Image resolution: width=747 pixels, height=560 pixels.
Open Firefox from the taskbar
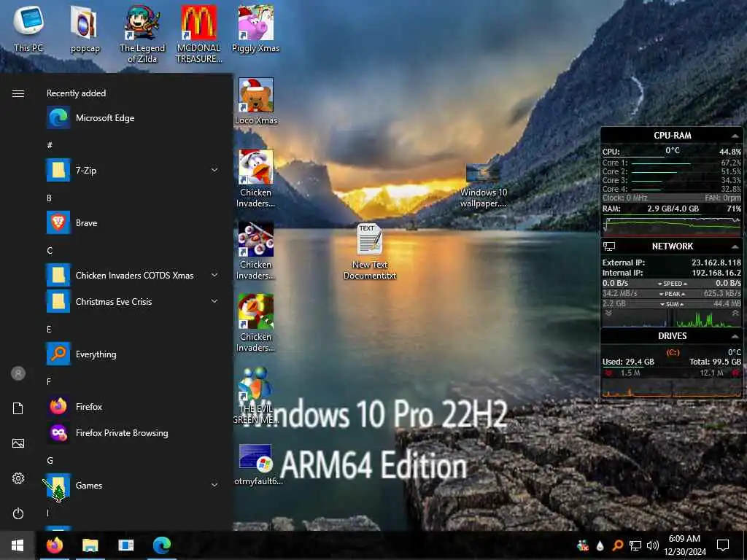click(54, 545)
